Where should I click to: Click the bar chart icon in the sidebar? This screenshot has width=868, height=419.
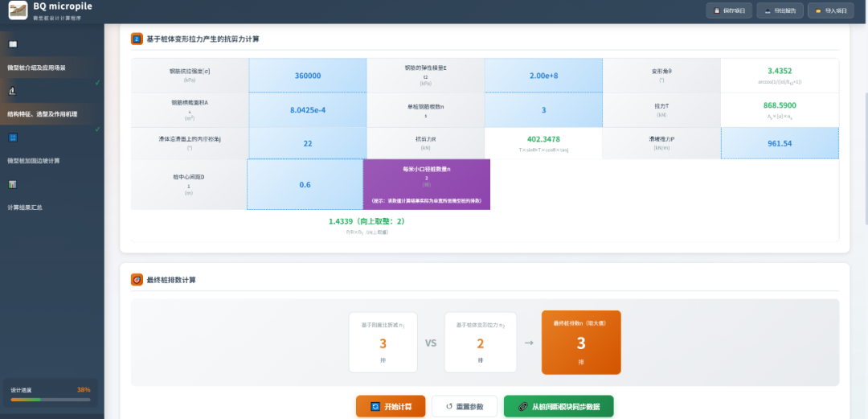point(13,184)
